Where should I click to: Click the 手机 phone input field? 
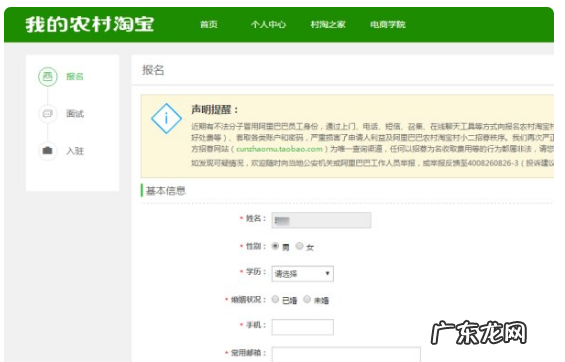[303, 327]
